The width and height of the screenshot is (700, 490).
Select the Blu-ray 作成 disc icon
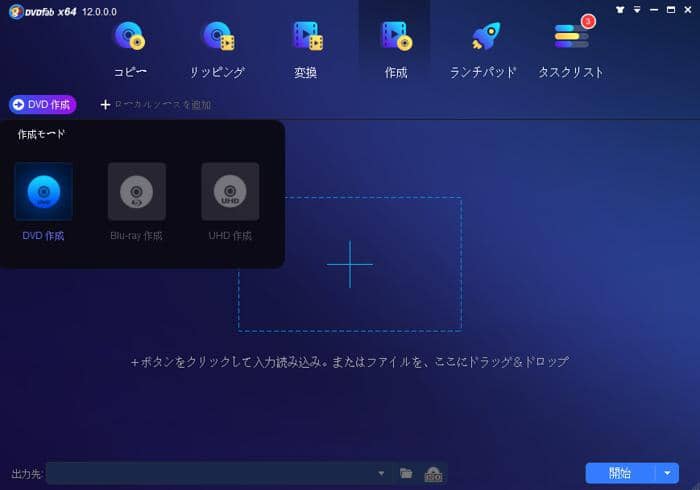click(137, 191)
